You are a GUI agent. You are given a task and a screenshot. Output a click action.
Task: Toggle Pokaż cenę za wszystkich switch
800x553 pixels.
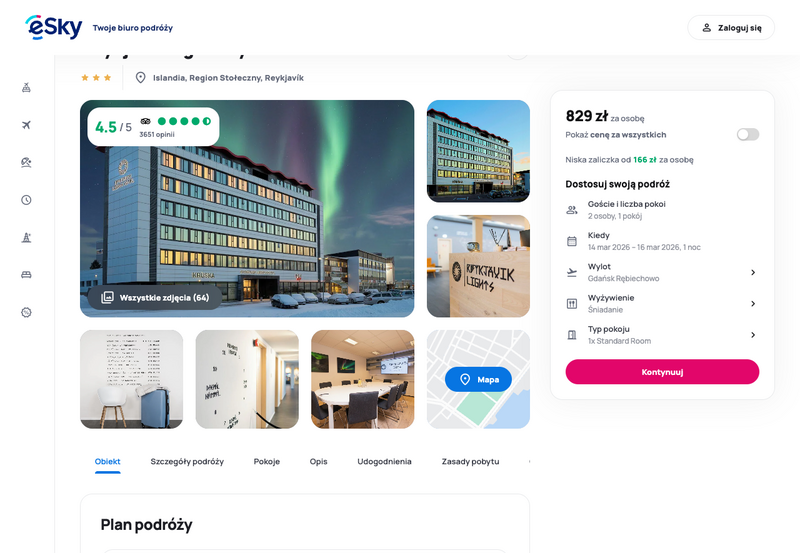tap(747, 135)
